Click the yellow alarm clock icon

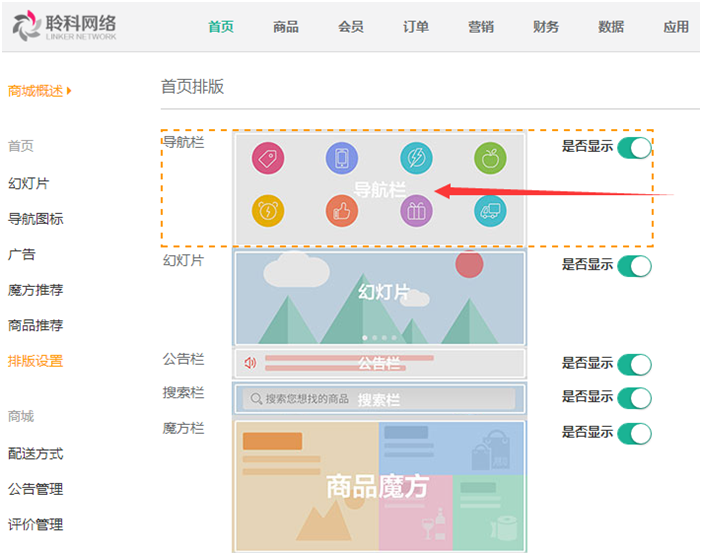click(x=268, y=211)
